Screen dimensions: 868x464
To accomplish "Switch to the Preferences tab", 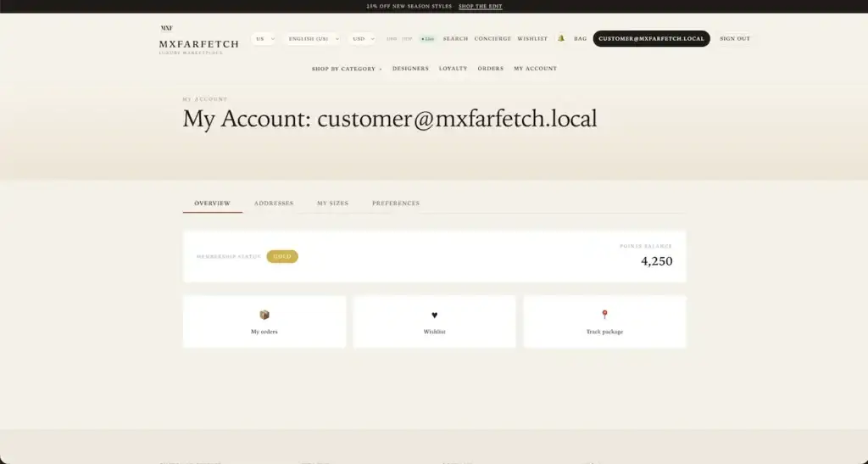I will pos(396,204).
